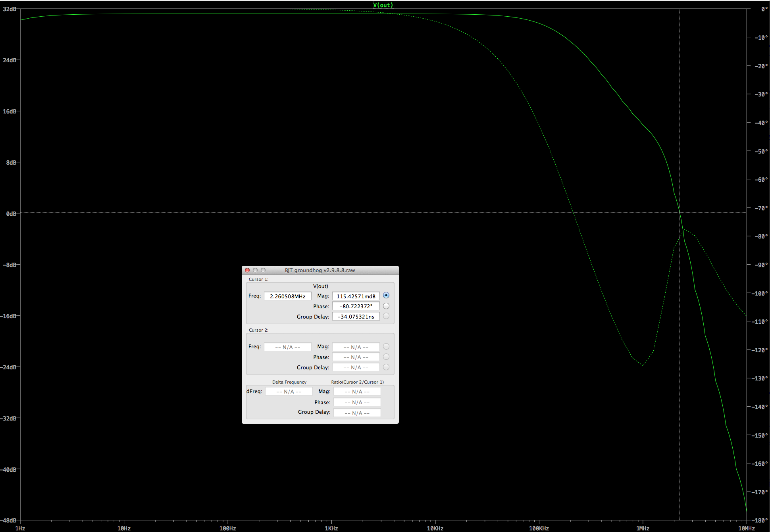This screenshot has height=532, width=770.
Task: Click the -24dB left axis label
Action: click(8, 367)
